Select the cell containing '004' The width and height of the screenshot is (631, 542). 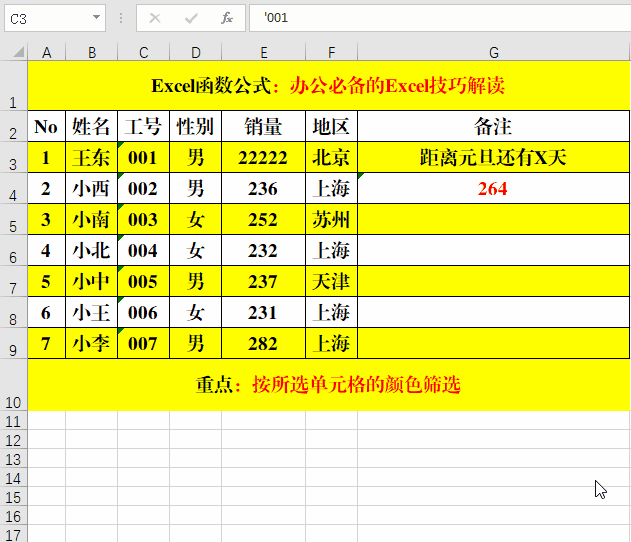(x=143, y=250)
